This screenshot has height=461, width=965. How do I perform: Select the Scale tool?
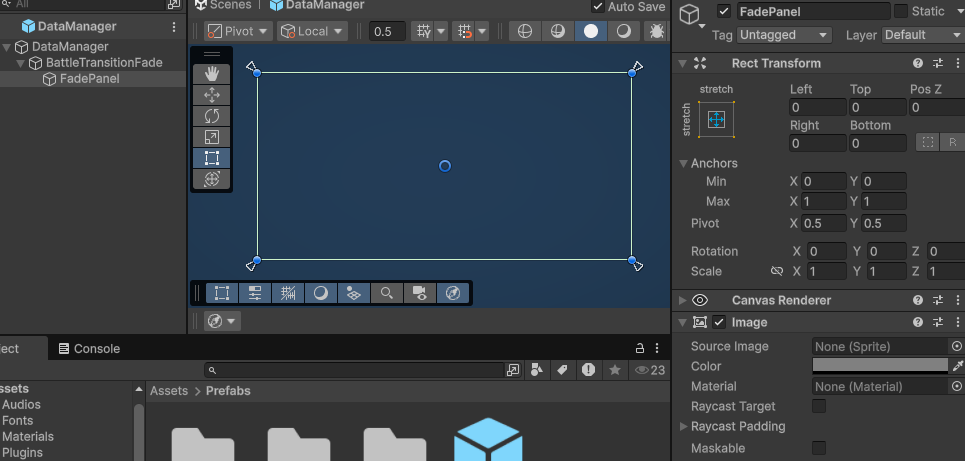coord(212,137)
